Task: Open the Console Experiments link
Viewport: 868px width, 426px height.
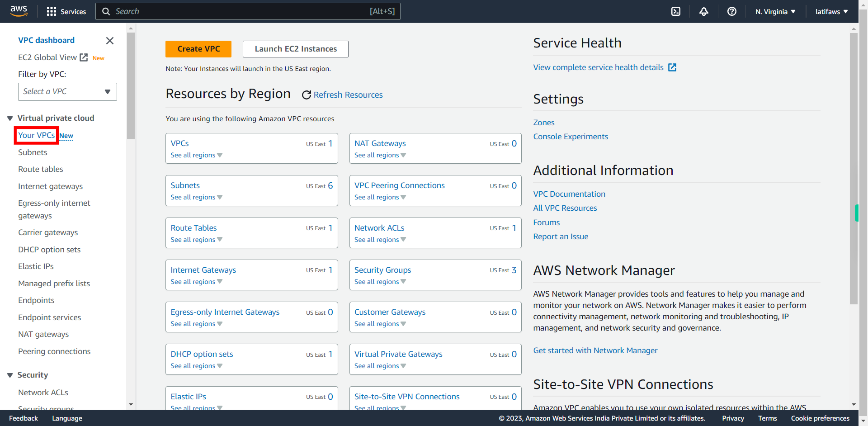Action: tap(571, 137)
